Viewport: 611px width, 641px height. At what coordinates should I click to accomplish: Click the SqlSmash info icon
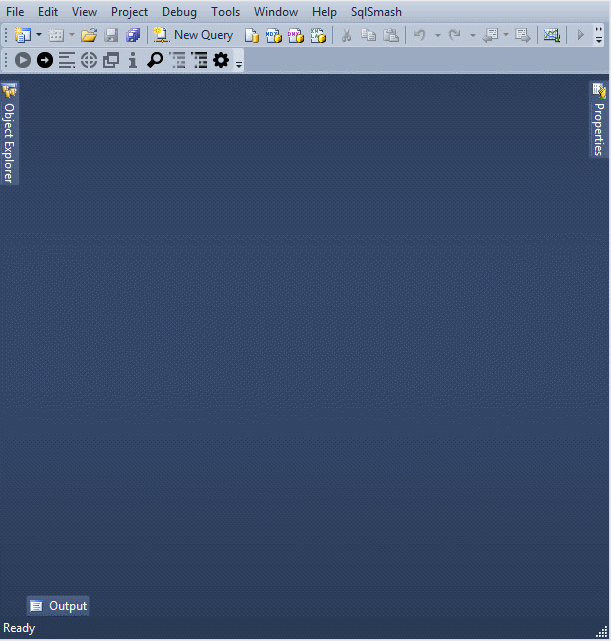click(x=132, y=60)
